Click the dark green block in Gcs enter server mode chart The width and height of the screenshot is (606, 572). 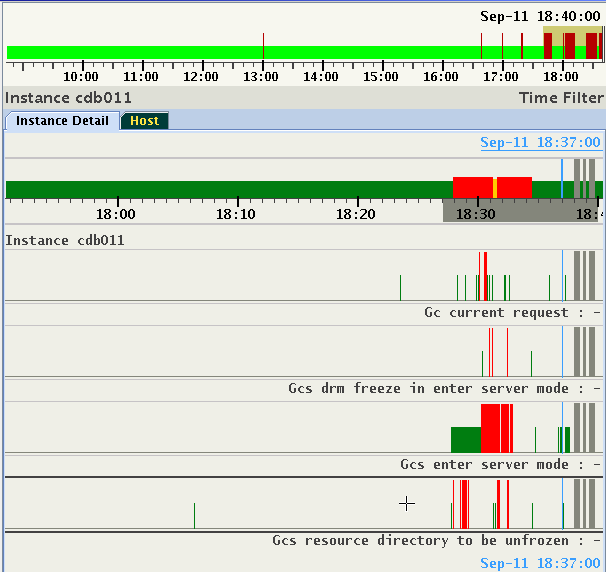[466, 440]
